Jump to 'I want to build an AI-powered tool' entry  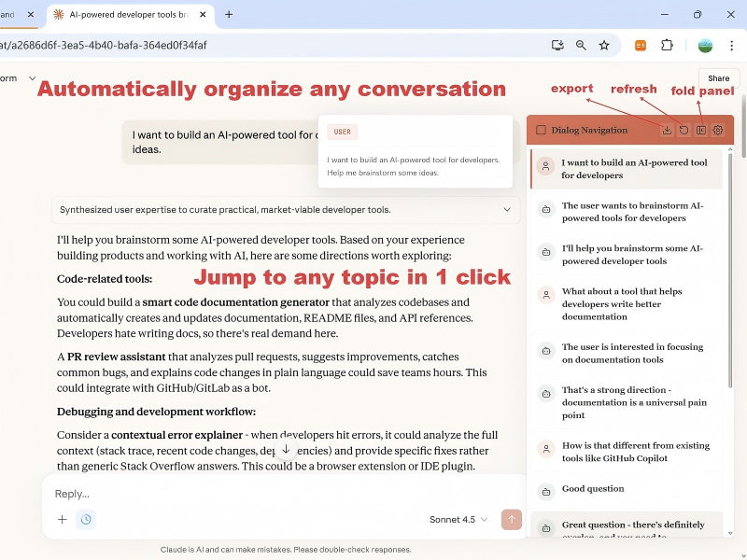627,169
